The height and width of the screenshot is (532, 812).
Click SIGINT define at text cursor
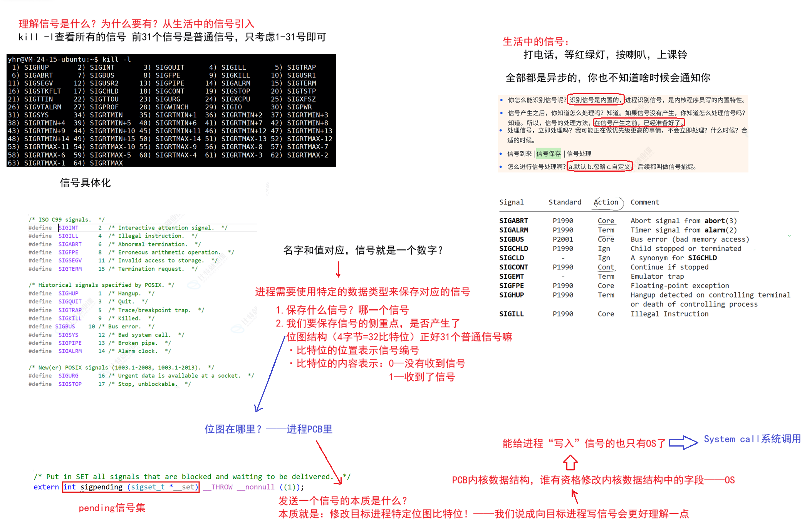[x=68, y=228]
